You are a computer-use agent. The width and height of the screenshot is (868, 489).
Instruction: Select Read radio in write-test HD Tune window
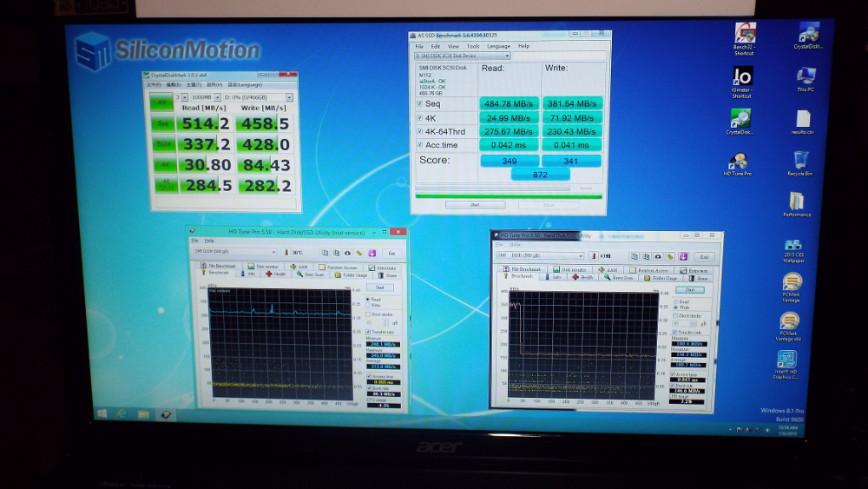click(676, 301)
